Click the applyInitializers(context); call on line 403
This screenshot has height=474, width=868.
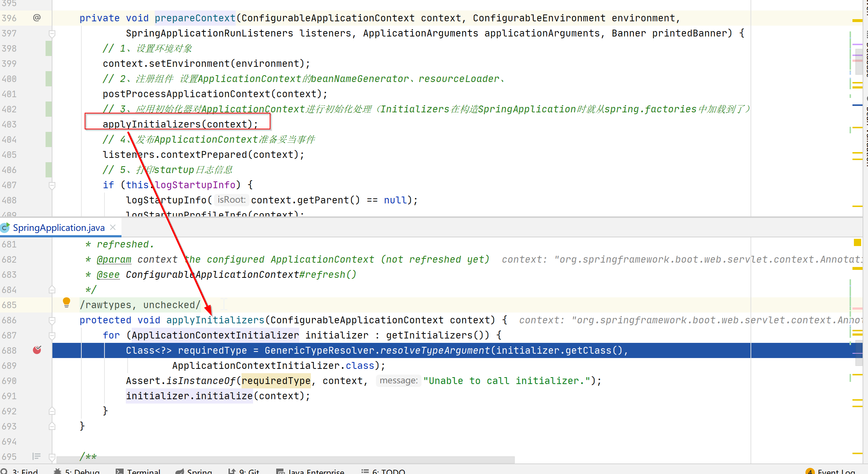click(180, 124)
